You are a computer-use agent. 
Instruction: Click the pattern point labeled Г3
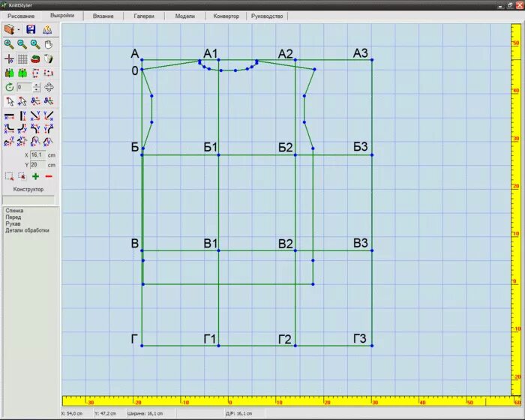point(372,346)
